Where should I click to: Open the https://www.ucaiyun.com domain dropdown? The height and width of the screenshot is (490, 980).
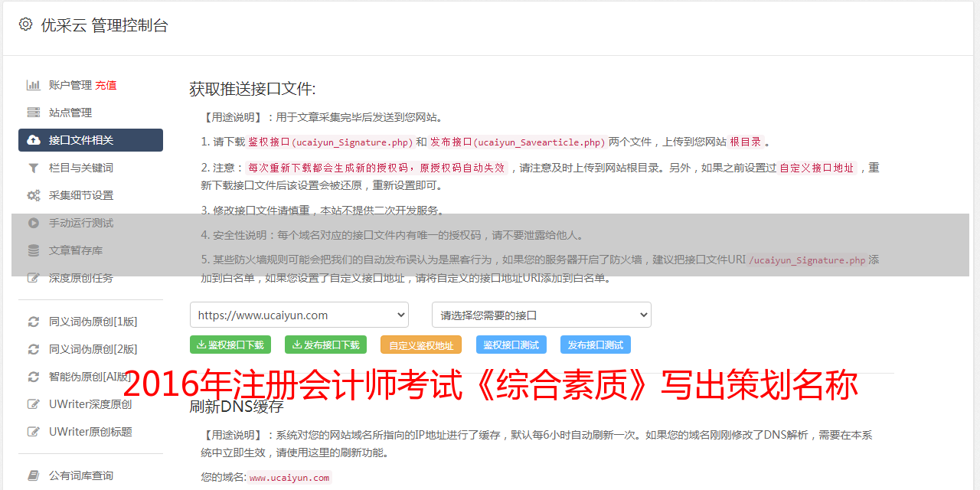tap(299, 315)
